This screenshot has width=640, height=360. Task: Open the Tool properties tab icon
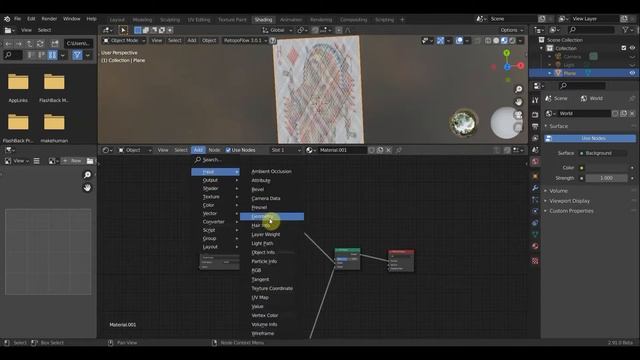tap(535, 100)
